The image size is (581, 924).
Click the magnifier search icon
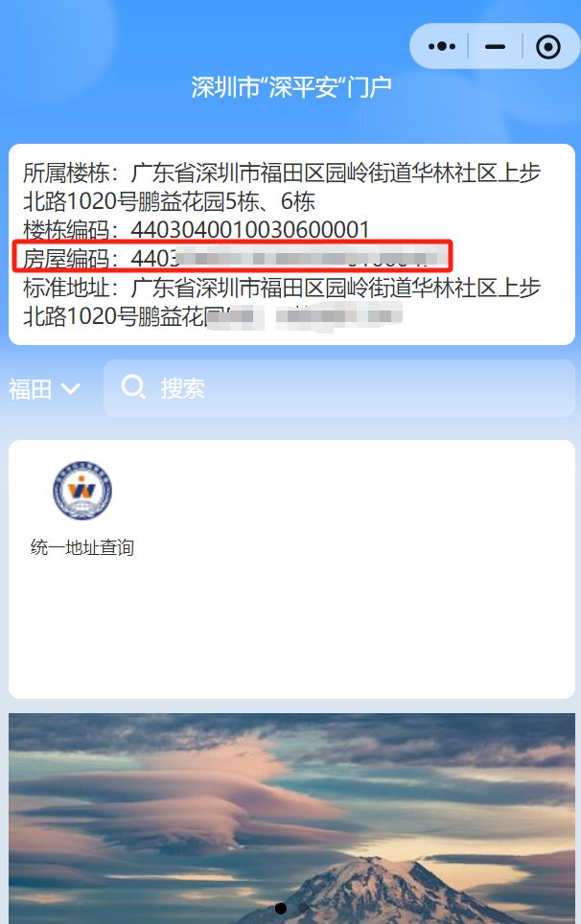coord(133,388)
